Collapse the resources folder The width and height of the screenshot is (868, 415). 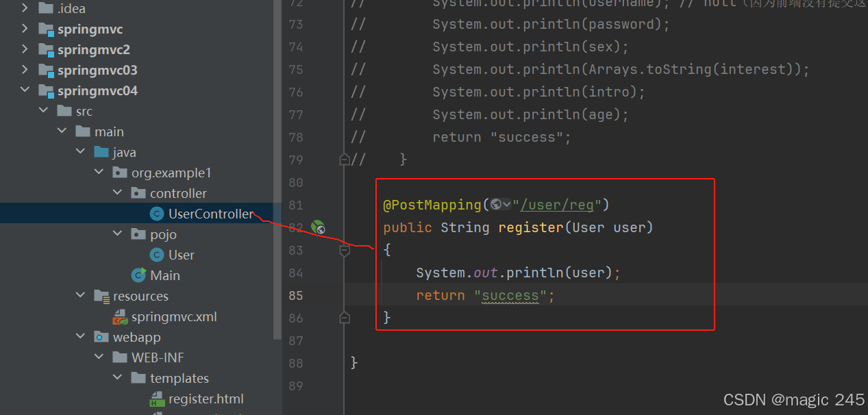tap(81, 296)
